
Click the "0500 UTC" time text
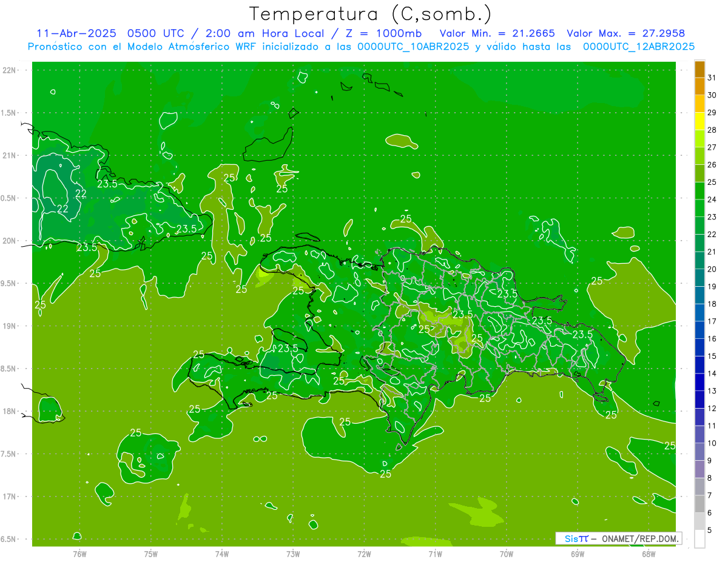click(x=157, y=33)
